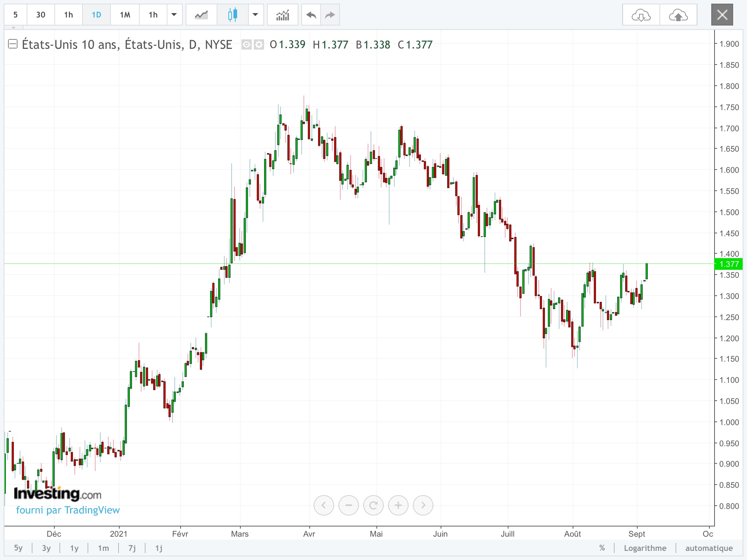Zoom in with the plus button
Viewport: 747px width, 560px height.
pos(398,505)
